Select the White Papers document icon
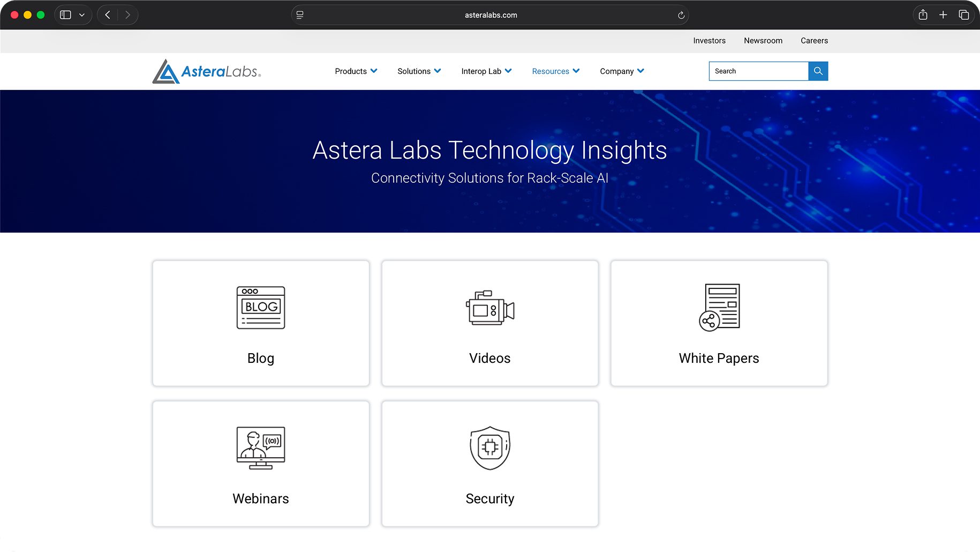This screenshot has height=552, width=980. (x=719, y=308)
